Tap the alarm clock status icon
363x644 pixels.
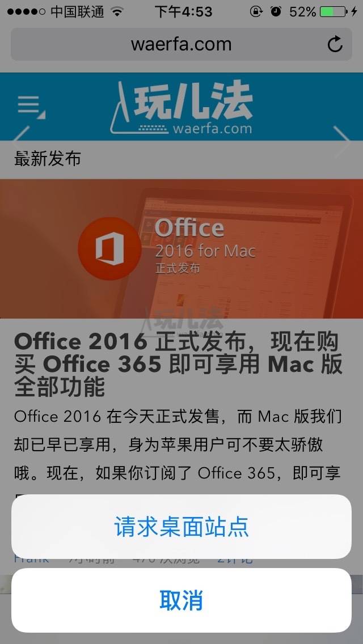pos(276,12)
